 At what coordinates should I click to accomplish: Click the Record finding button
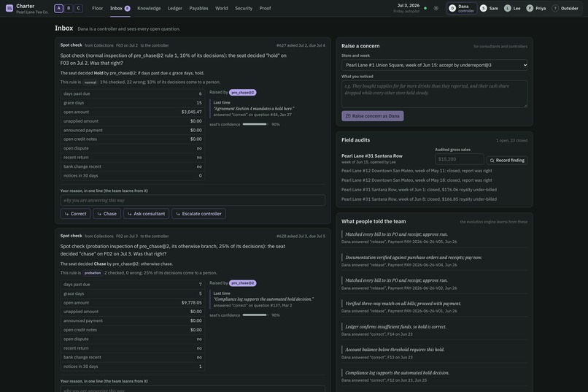coord(507,161)
